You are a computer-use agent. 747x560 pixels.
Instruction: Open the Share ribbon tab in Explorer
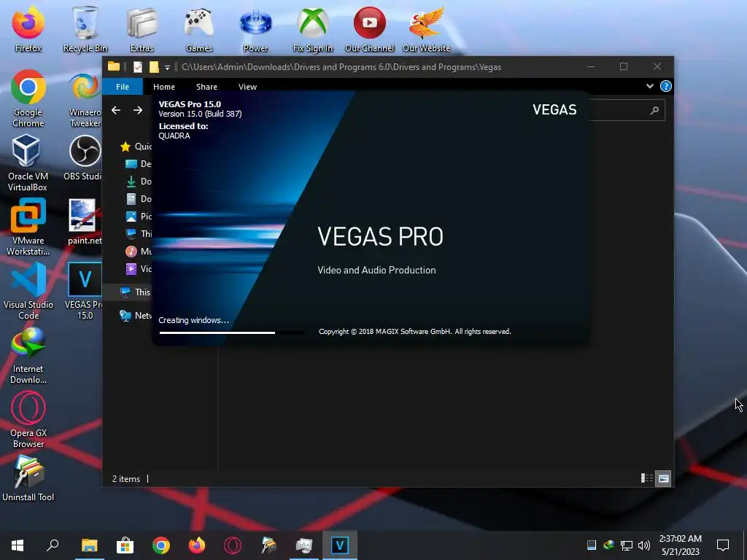[x=206, y=87]
